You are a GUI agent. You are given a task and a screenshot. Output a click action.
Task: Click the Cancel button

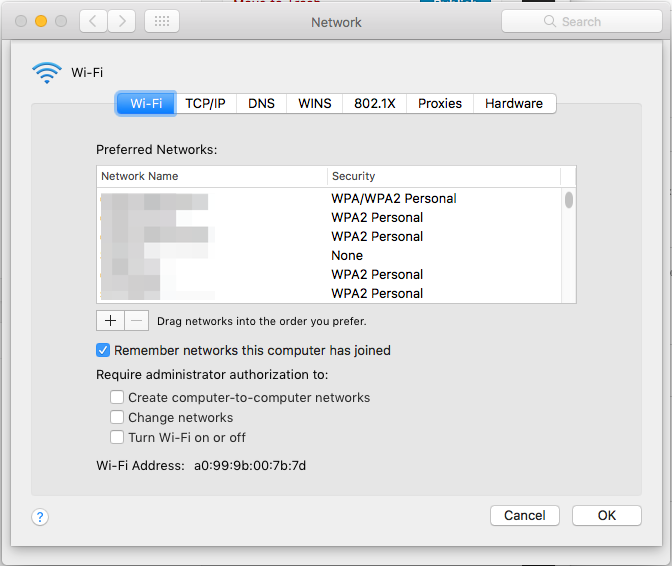point(525,515)
